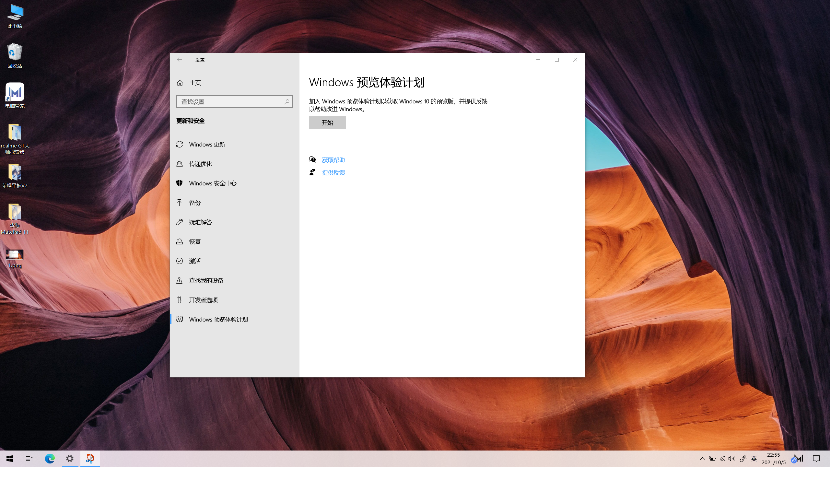Click the 恢复 icon

click(x=180, y=241)
